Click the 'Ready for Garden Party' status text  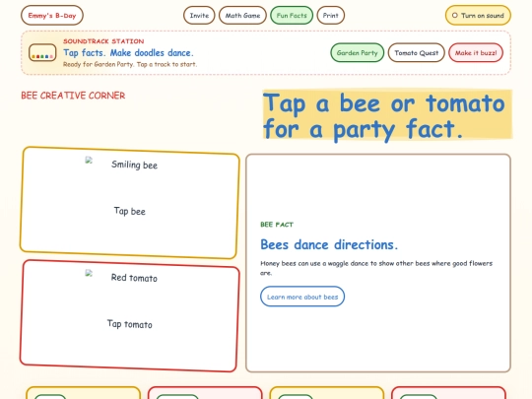pyautogui.click(x=130, y=64)
